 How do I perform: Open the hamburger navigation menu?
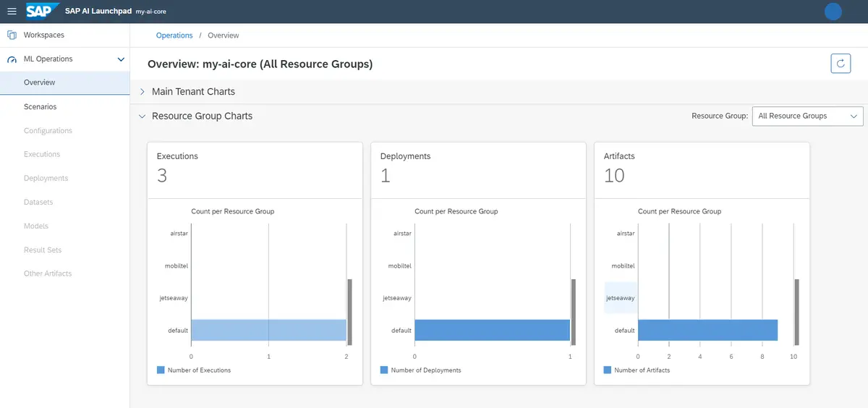[12, 12]
